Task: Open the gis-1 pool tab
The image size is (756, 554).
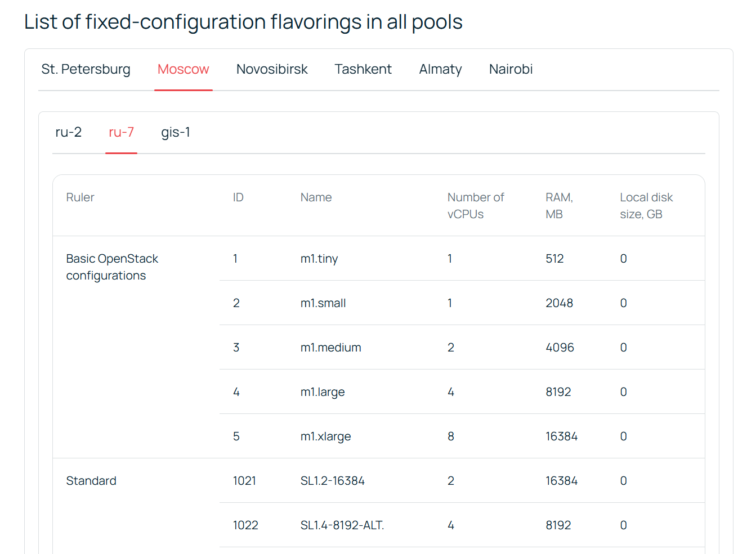Action: pyautogui.click(x=176, y=132)
